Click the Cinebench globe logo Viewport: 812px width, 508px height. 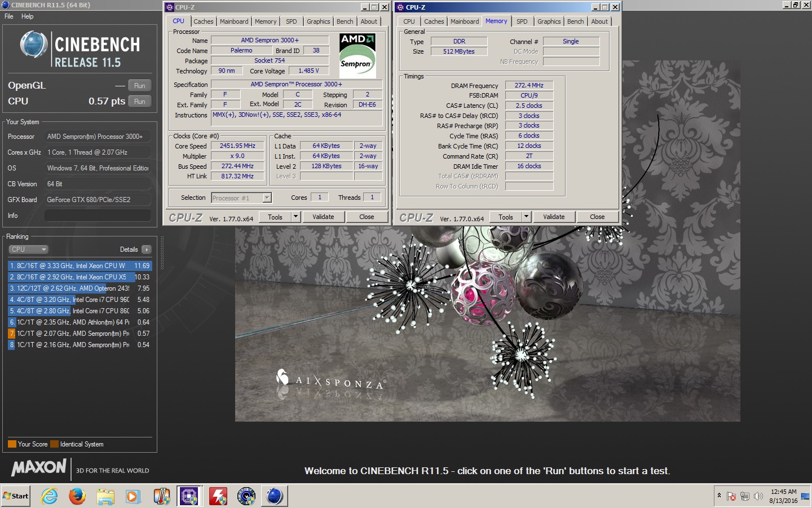(34, 45)
